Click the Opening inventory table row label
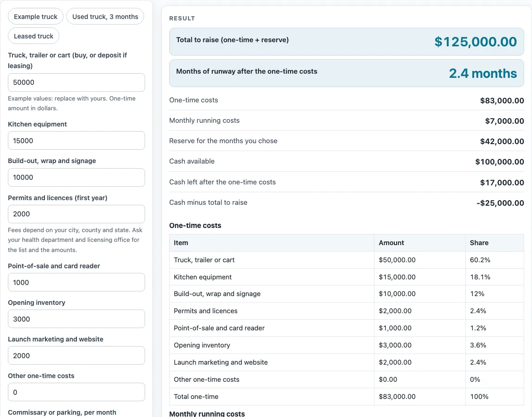This screenshot has width=532, height=417. pyautogui.click(x=202, y=345)
